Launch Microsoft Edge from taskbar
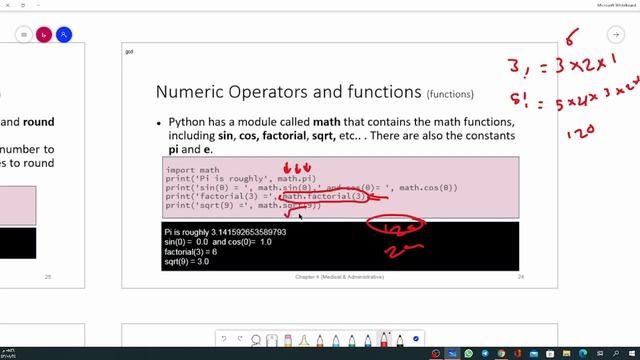Screen dimensions: 640x360 point(583,353)
